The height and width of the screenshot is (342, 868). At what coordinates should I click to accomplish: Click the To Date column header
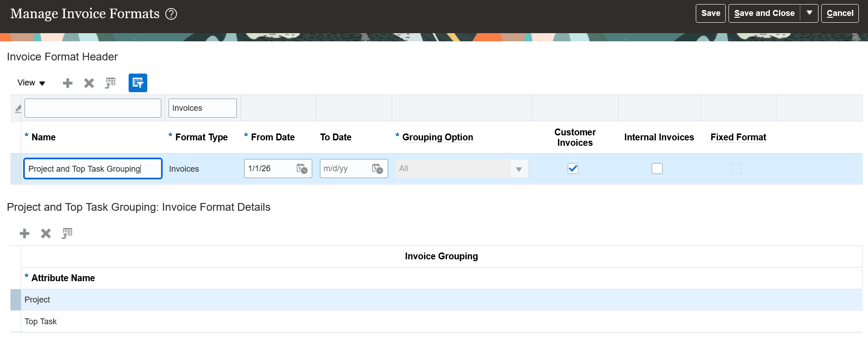click(x=336, y=137)
